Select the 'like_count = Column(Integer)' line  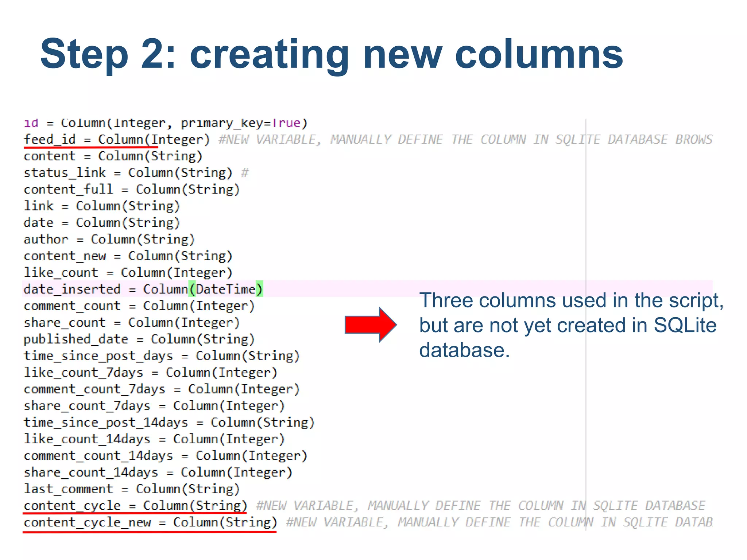[128, 273]
